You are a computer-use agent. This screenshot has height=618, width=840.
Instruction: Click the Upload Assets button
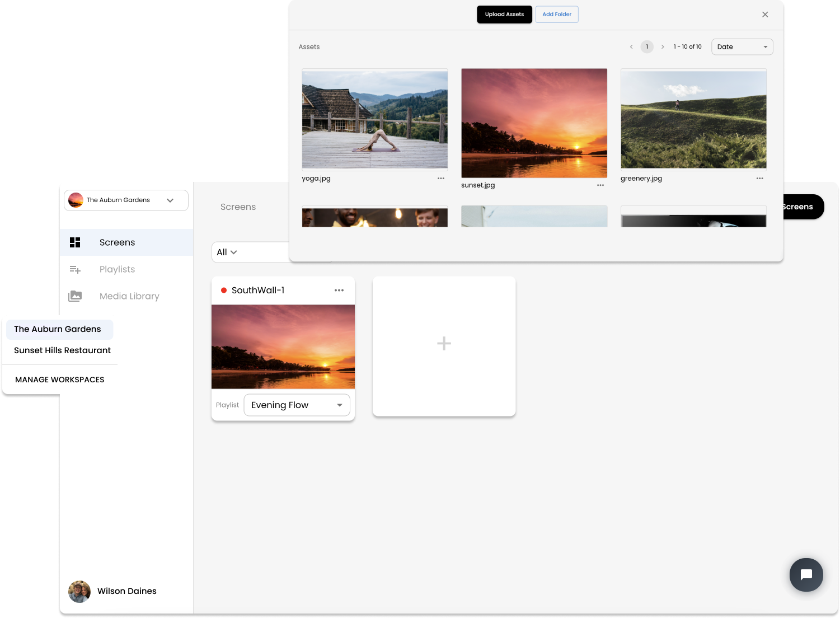(504, 15)
